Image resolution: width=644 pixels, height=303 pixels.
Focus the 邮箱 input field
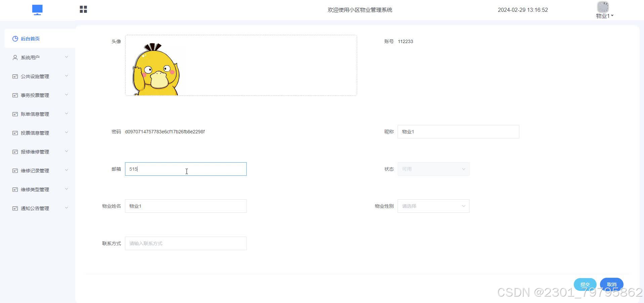click(186, 169)
